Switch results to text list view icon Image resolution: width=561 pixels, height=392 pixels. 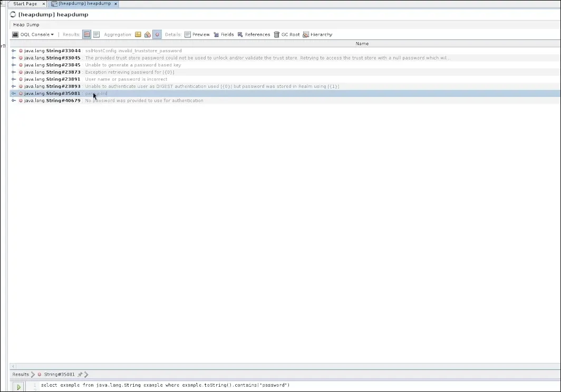pos(96,35)
